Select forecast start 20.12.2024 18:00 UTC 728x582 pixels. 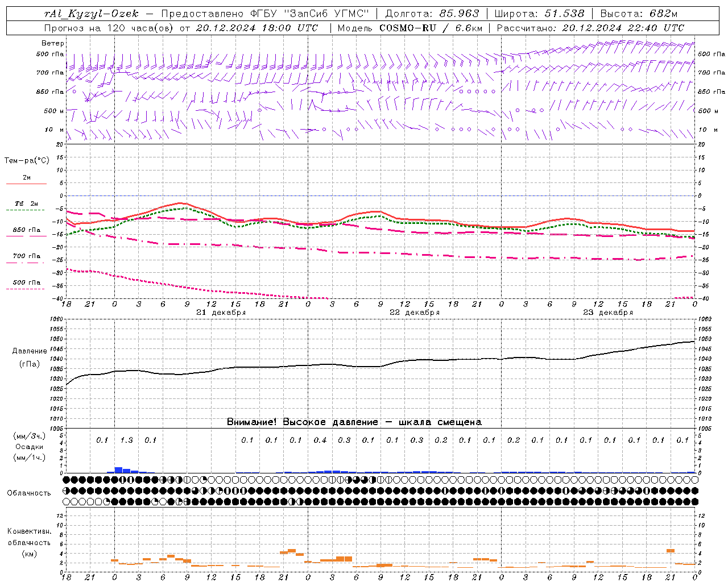coord(257,28)
